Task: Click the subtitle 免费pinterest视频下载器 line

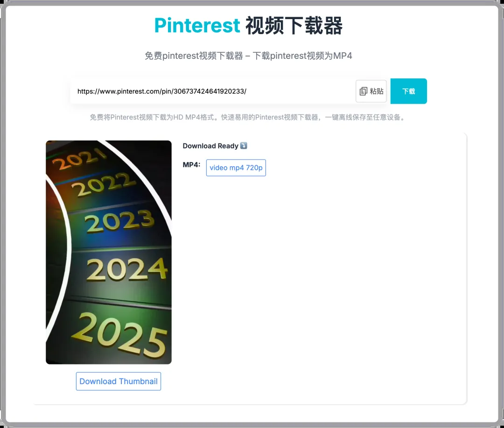Action: tap(248, 56)
